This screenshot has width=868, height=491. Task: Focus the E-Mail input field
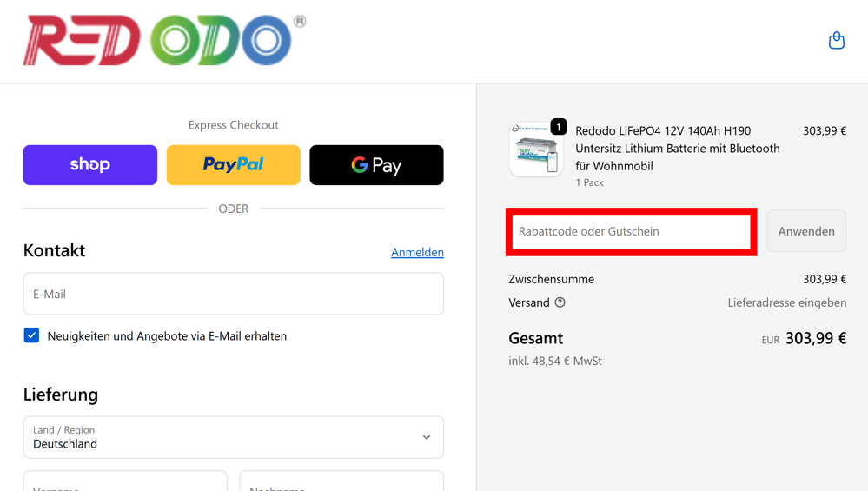click(233, 294)
